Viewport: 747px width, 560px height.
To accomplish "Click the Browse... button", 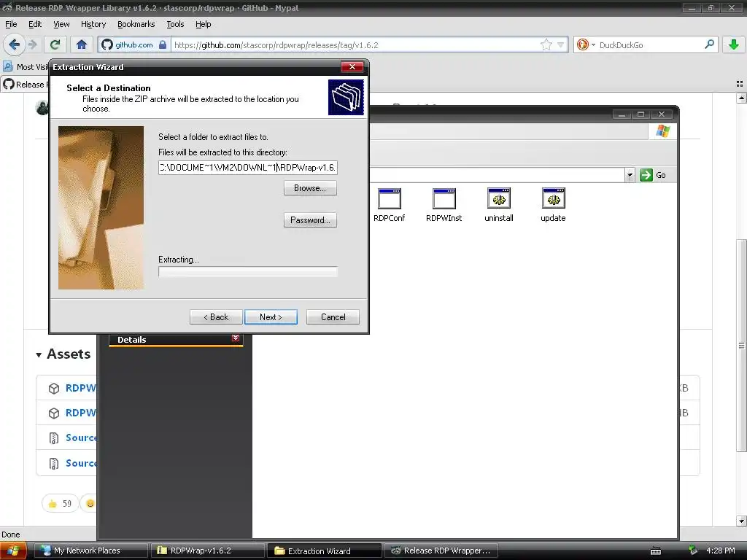I will pyautogui.click(x=310, y=188).
